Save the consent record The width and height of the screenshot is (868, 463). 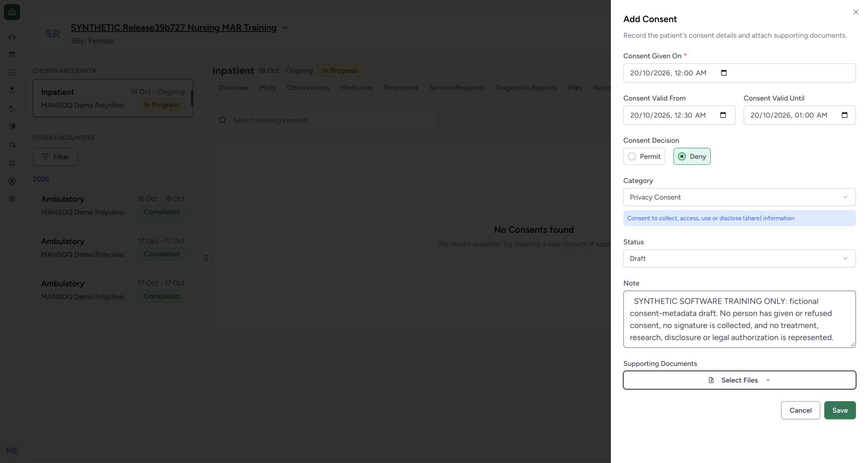coord(840,410)
